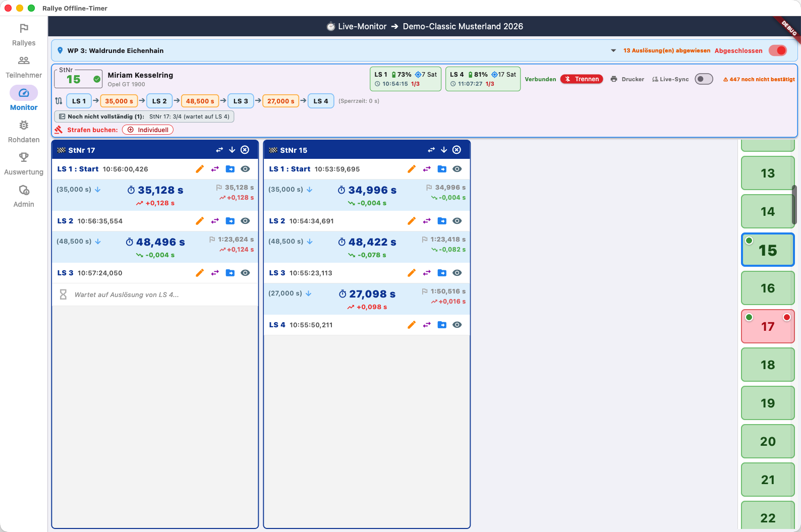Click the route icon before LS 1 chip

point(59,101)
